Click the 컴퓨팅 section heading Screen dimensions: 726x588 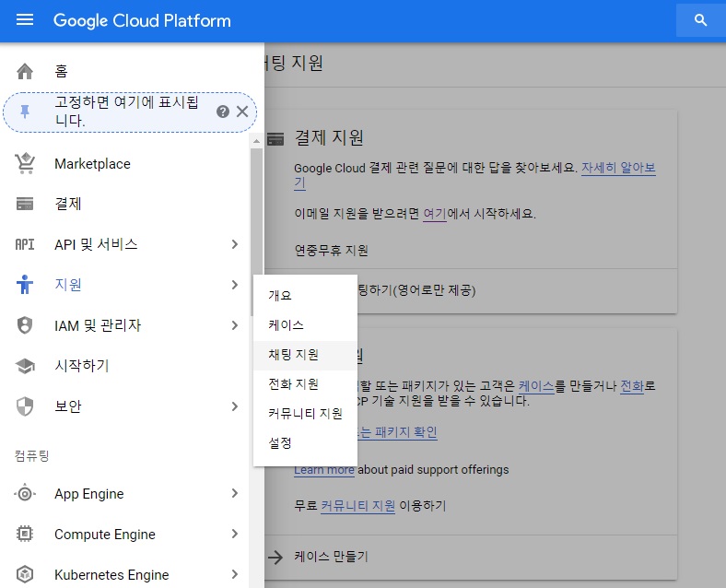(x=31, y=455)
